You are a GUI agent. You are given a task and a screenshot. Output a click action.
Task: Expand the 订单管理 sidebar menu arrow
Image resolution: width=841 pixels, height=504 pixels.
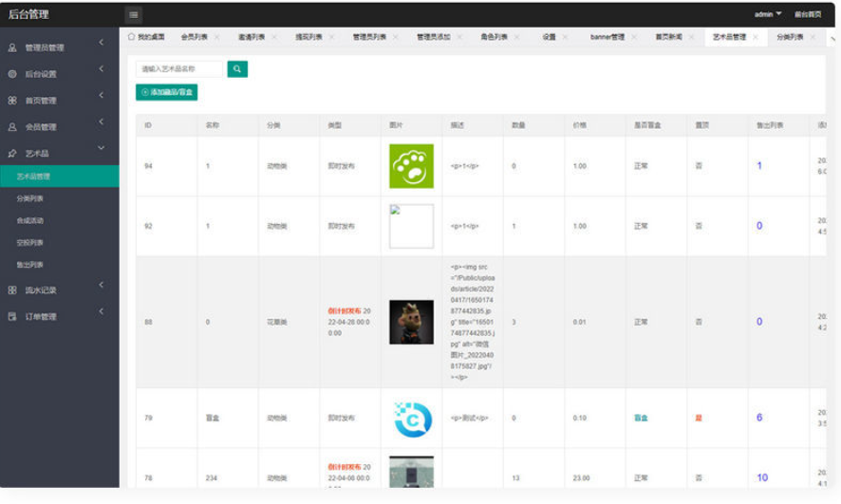click(102, 311)
